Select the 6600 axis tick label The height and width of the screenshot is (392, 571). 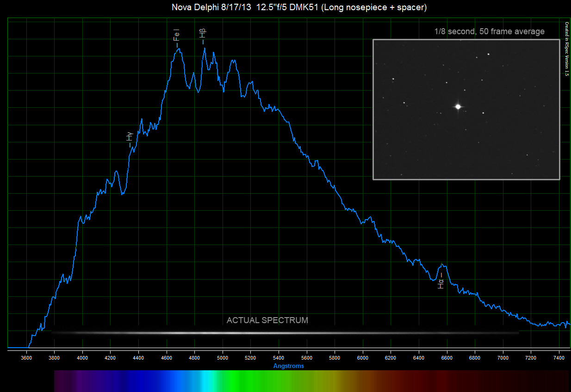pos(447,358)
